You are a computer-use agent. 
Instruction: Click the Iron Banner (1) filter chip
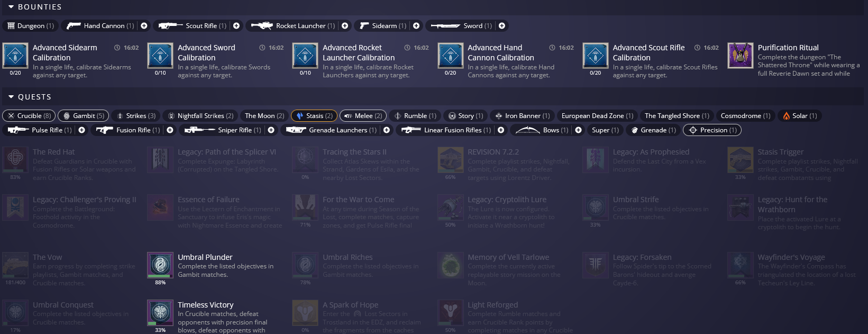pos(522,115)
